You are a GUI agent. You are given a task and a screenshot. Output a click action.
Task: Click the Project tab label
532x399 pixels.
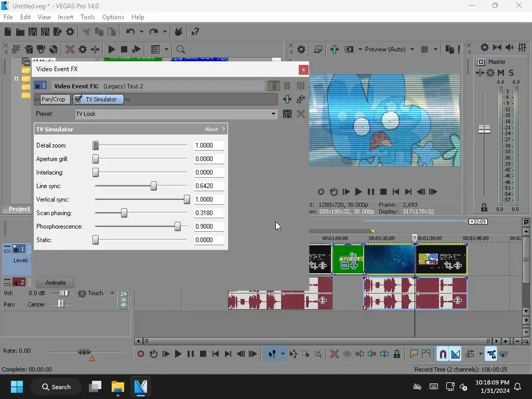19,209
